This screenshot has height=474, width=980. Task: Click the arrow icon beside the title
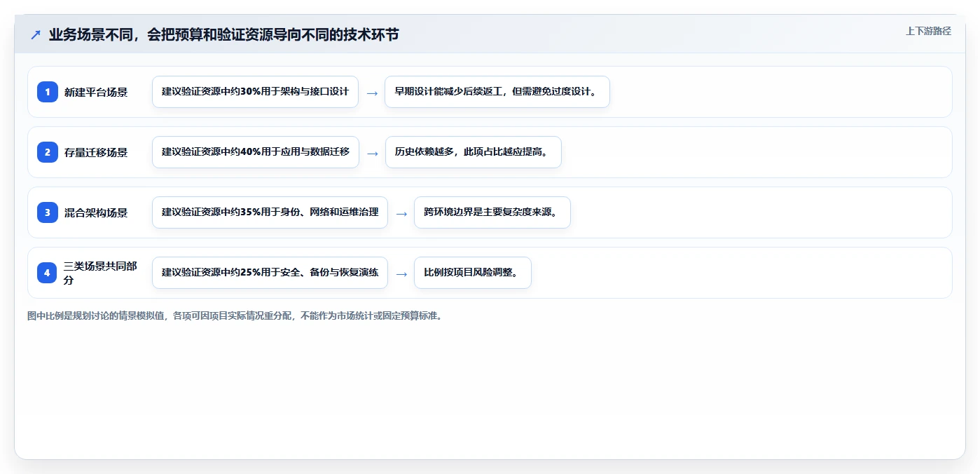click(x=36, y=34)
